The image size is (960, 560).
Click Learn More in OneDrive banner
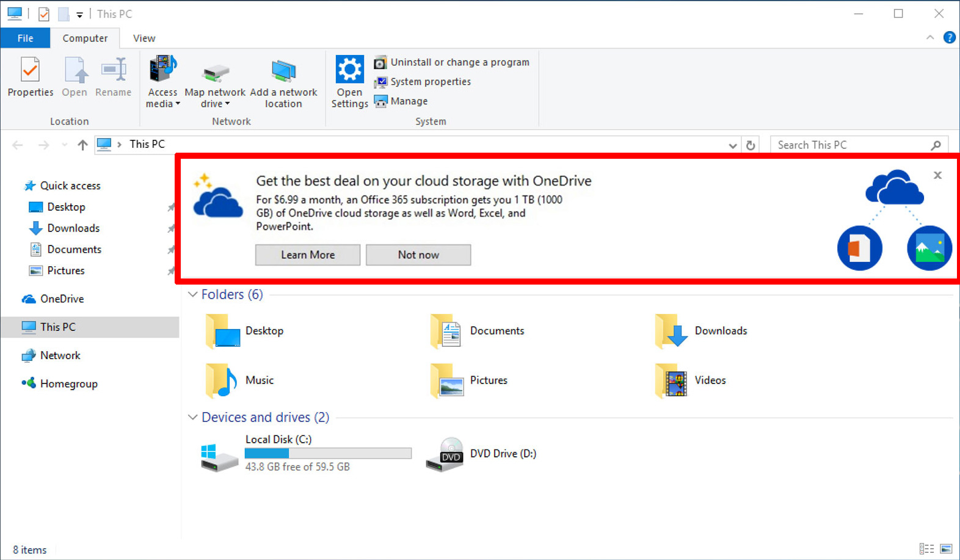click(308, 255)
